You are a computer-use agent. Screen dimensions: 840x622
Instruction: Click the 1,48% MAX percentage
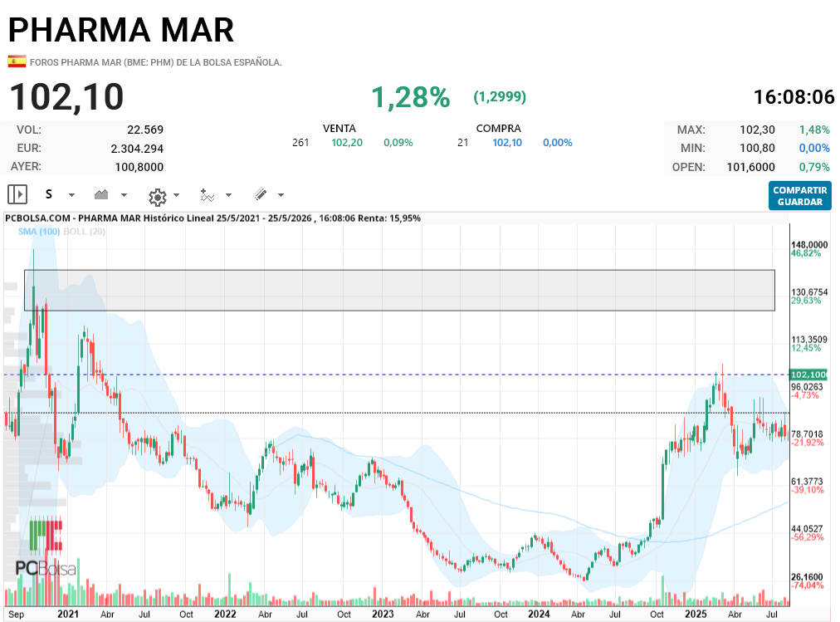click(x=814, y=130)
